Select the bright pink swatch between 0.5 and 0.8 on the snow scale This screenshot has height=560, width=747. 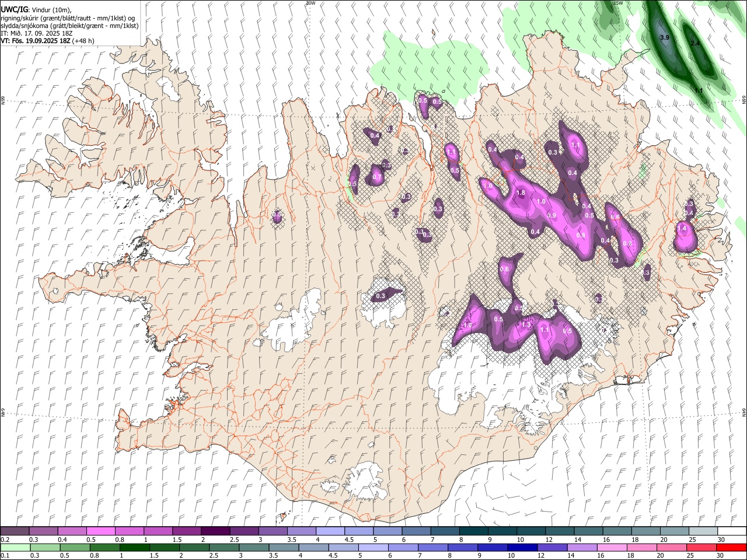tap(101, 531)
